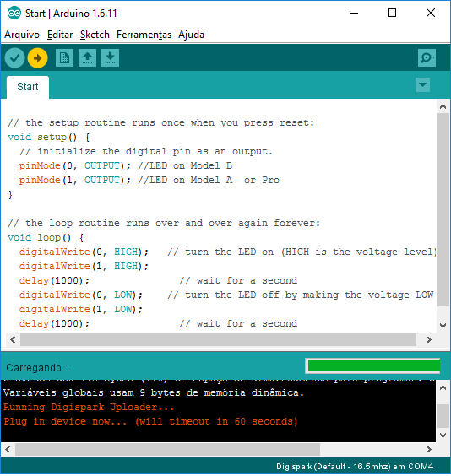The width and height of the screenshot is (451, 476).
Task: Expand the tab options dropdown arrow
Action: pyautogui.click(x=422, y=84)
